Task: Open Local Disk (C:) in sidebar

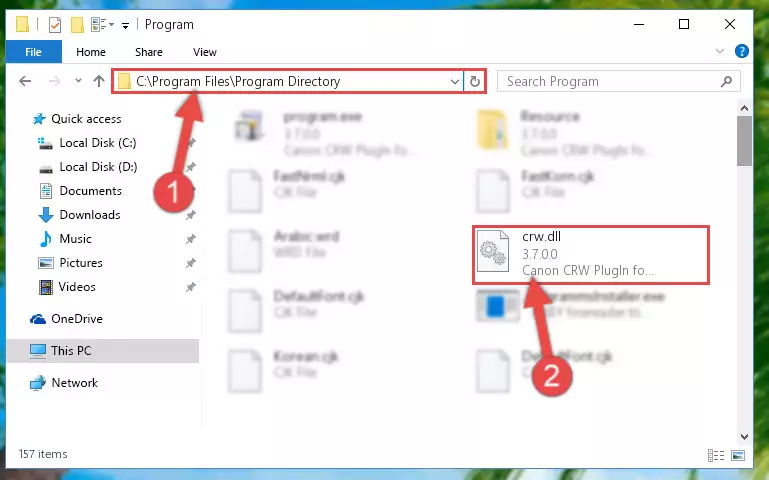Action: coord(98,143)
